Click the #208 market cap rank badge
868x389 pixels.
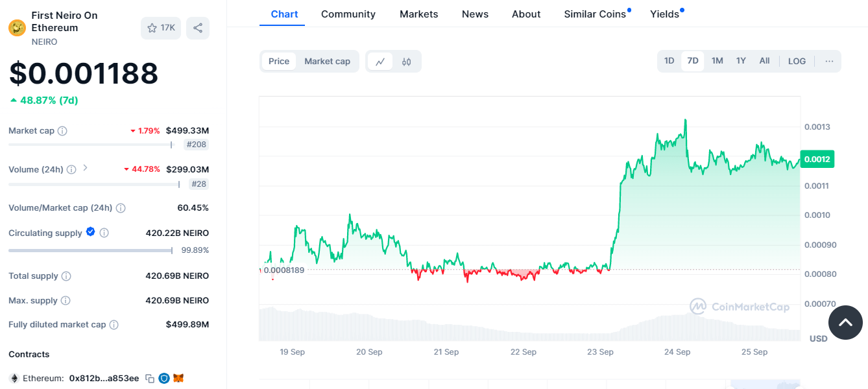tap(197, 145)
